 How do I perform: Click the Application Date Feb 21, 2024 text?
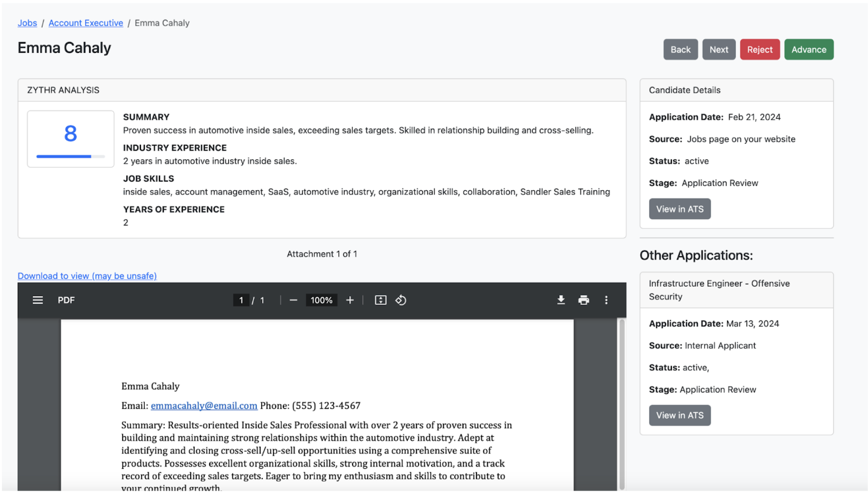coord(715,117)
